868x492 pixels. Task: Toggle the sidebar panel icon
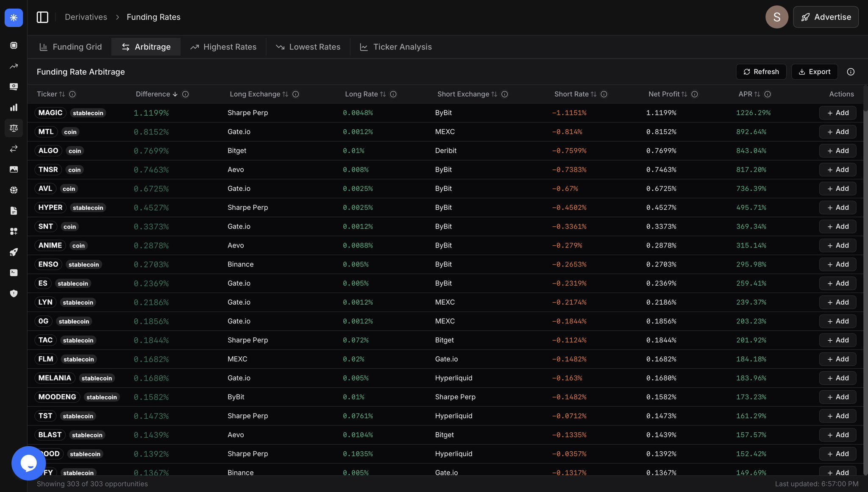coord(42,17)
